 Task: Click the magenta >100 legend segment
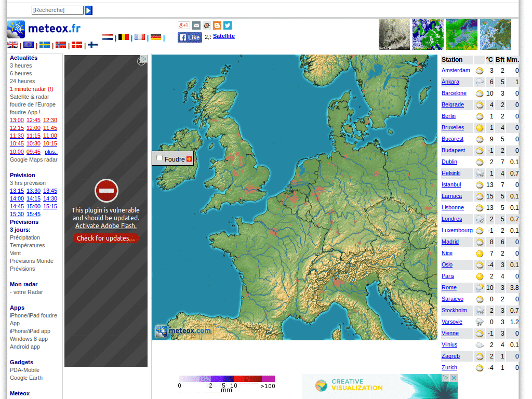(269, 379)
